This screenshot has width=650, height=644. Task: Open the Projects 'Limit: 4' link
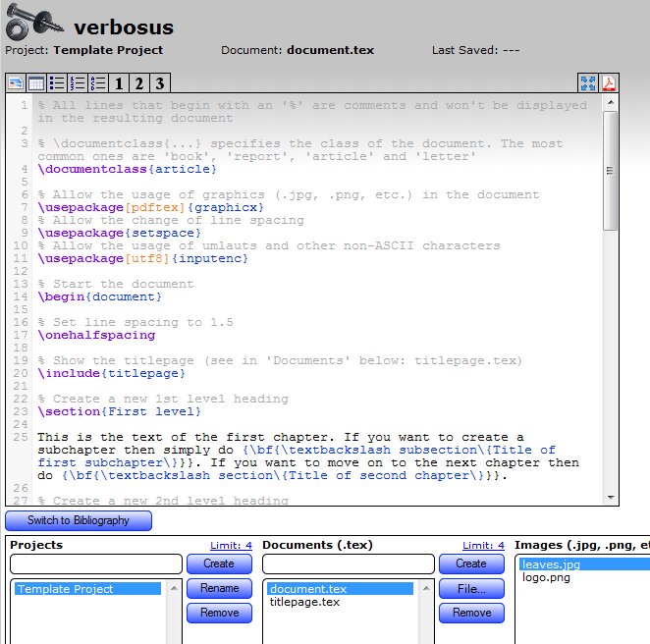[x=231, y=545]
